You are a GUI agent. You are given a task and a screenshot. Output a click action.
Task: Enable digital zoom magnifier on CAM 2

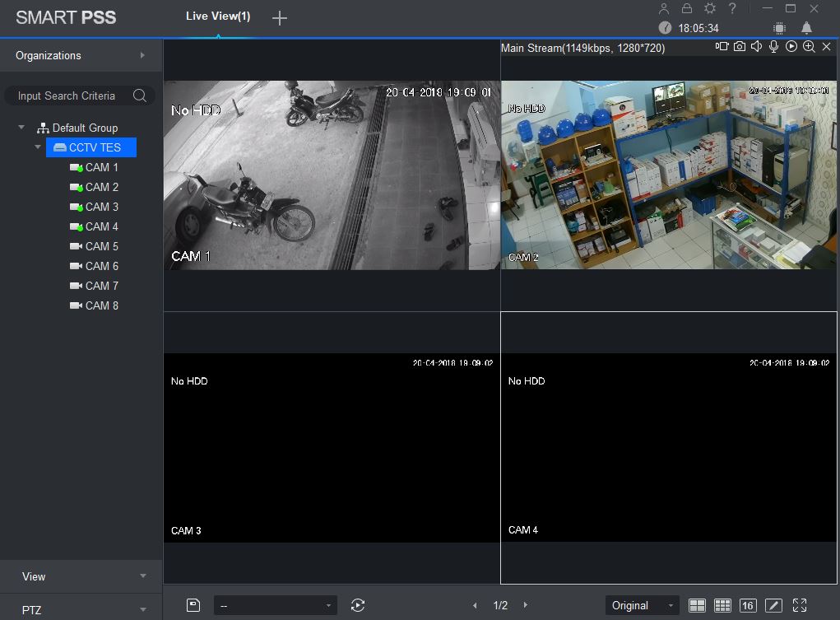point(809,47)
